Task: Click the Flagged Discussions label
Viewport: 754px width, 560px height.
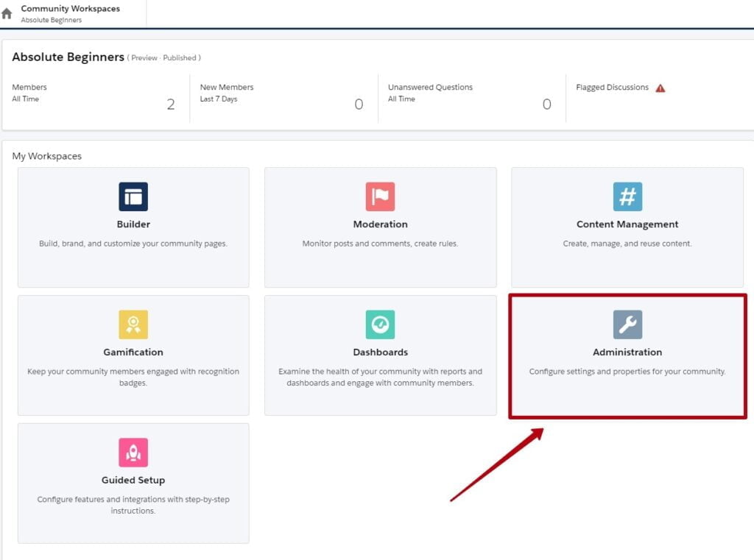Action: point(612,87)
